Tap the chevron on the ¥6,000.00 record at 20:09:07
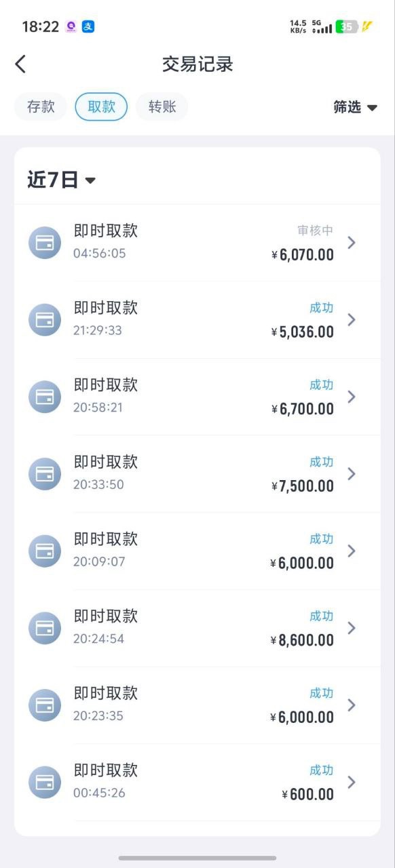The height and width of the screenshot is (868, 395). pos(352,551)
